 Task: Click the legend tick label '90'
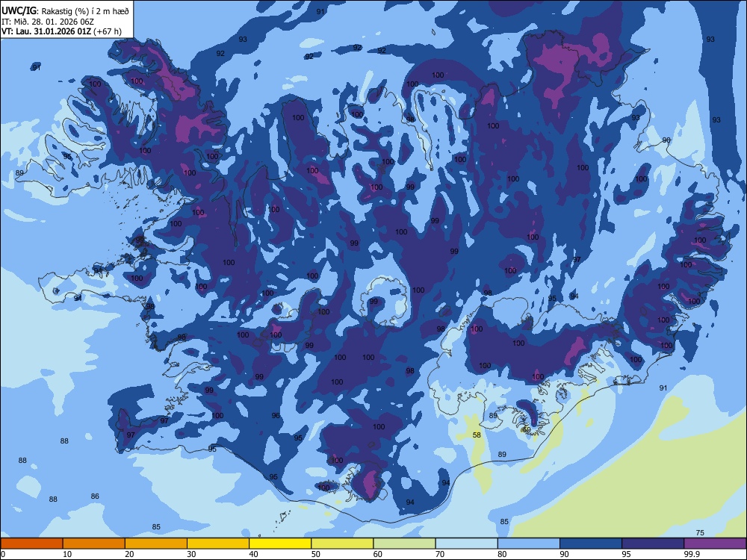565,554
